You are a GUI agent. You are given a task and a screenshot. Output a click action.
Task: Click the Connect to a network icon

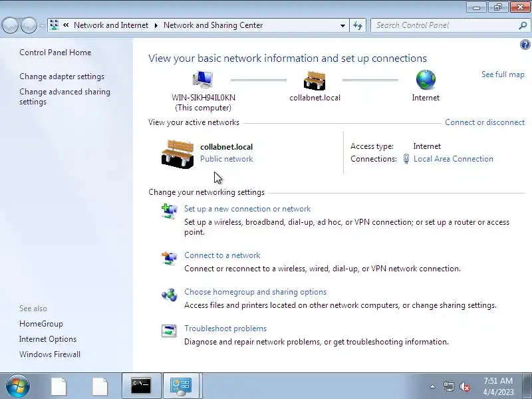pos(169,258)
